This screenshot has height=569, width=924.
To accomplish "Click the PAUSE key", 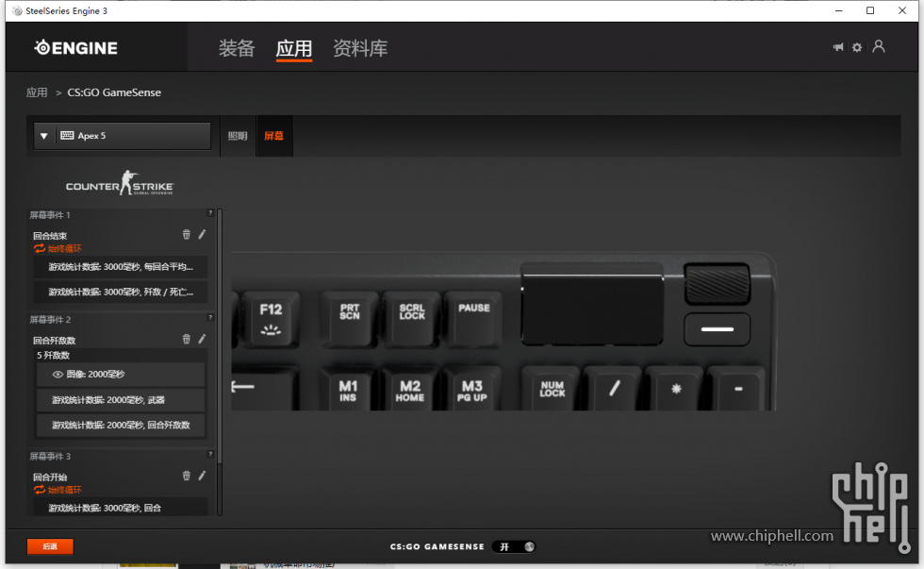I will coord(473,318).
